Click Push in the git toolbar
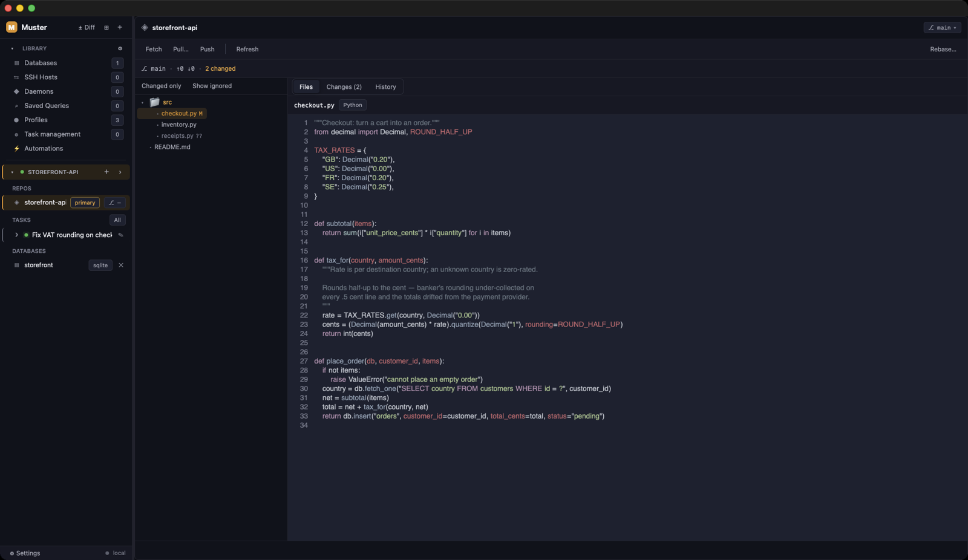 point(208,49)
